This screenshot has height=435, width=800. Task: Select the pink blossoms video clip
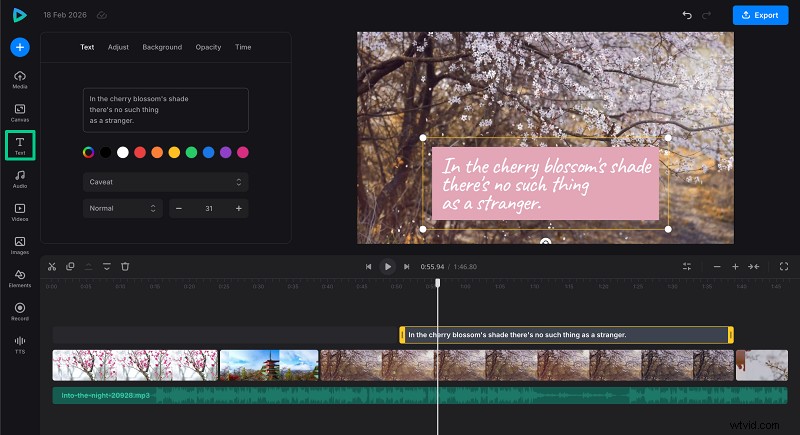pyautogui.click(x=135, y=365)
